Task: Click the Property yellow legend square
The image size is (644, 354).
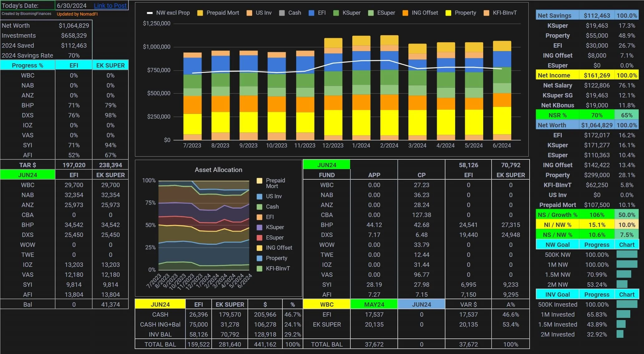Action: [x=448, y=13]
